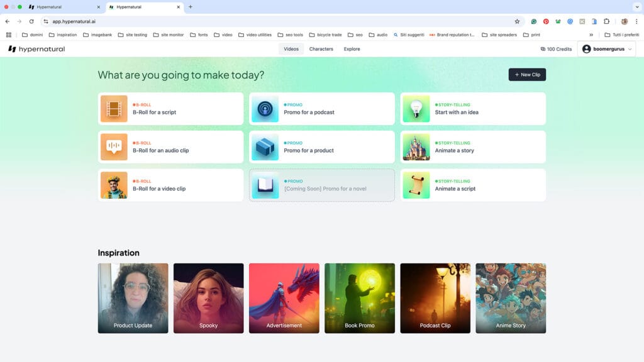The image size is (644, 362).
Task: Open the boomergurus account dropdown
Action: click(x=606, y=49)
